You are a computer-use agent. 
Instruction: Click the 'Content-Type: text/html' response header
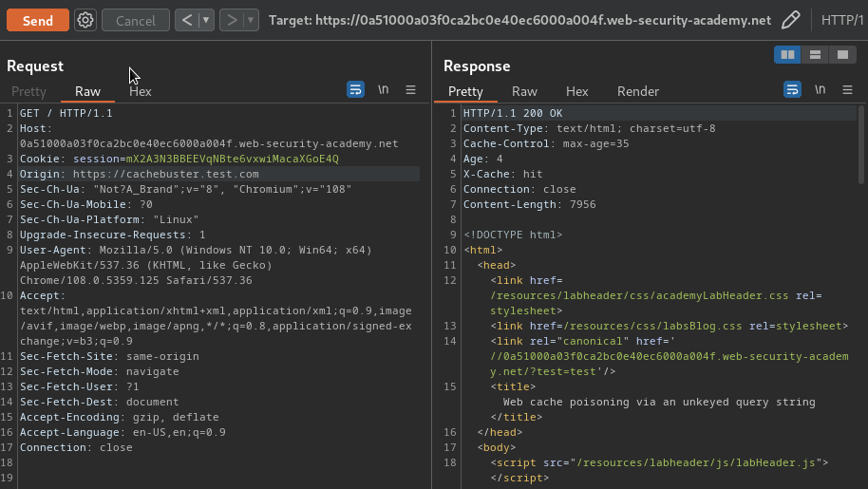(x=589, y=128)
